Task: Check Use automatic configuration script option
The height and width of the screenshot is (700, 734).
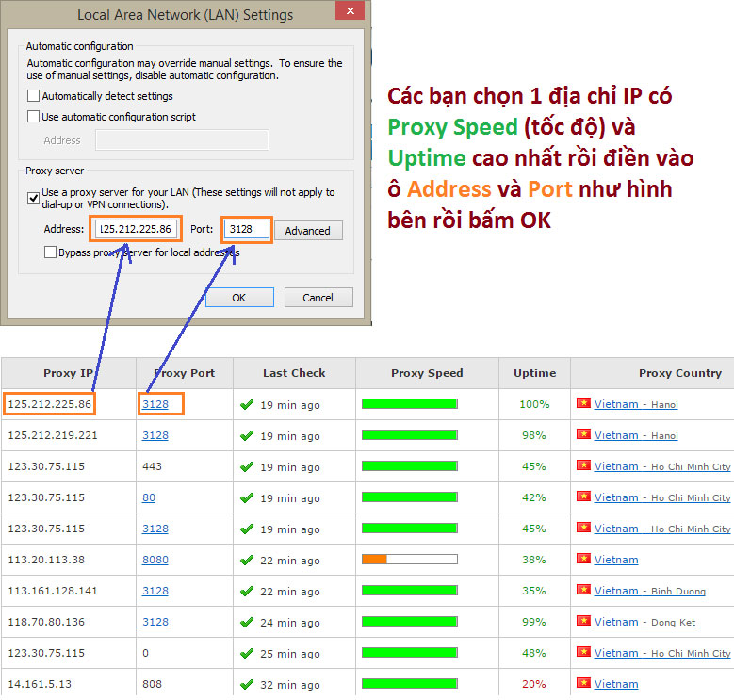Action: click(x=34, y=117)
